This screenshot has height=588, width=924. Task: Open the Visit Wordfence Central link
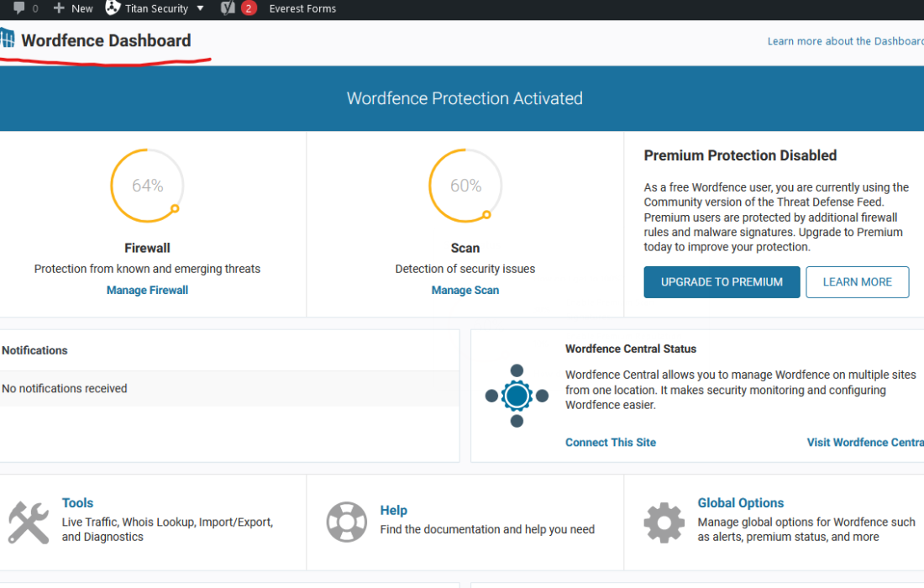click(865, 443)
